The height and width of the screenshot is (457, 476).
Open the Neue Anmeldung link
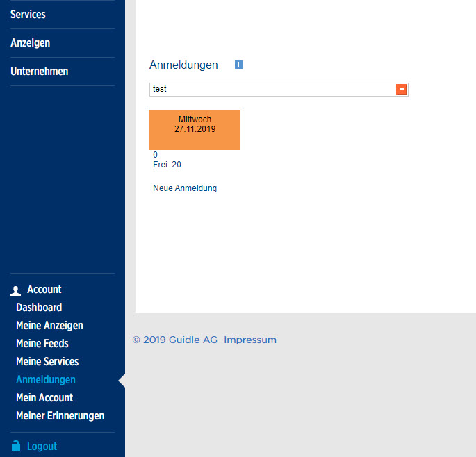(x=185, y=188)
